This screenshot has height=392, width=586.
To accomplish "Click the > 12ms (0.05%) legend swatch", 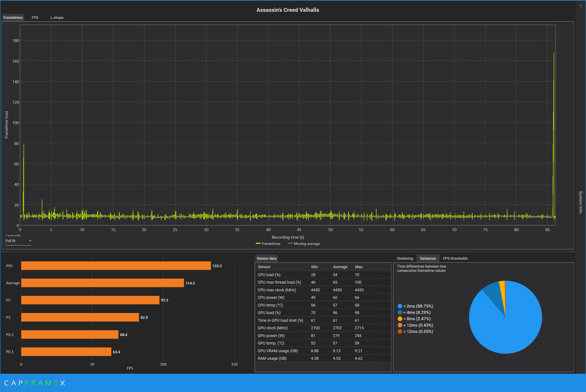I will (400, 332).
